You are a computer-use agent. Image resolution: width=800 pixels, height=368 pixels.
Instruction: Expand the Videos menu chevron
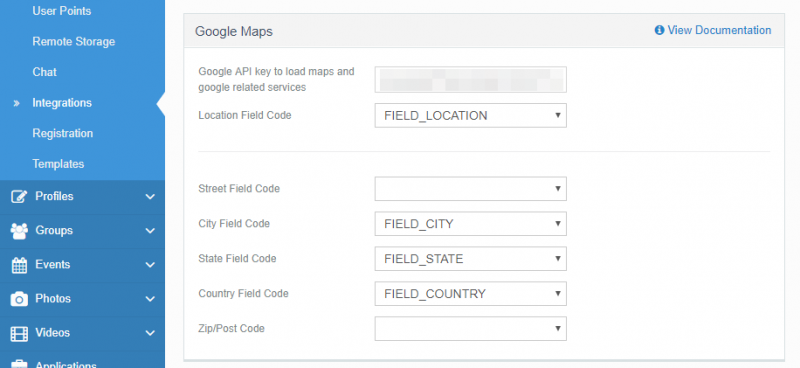pos(150,333)
